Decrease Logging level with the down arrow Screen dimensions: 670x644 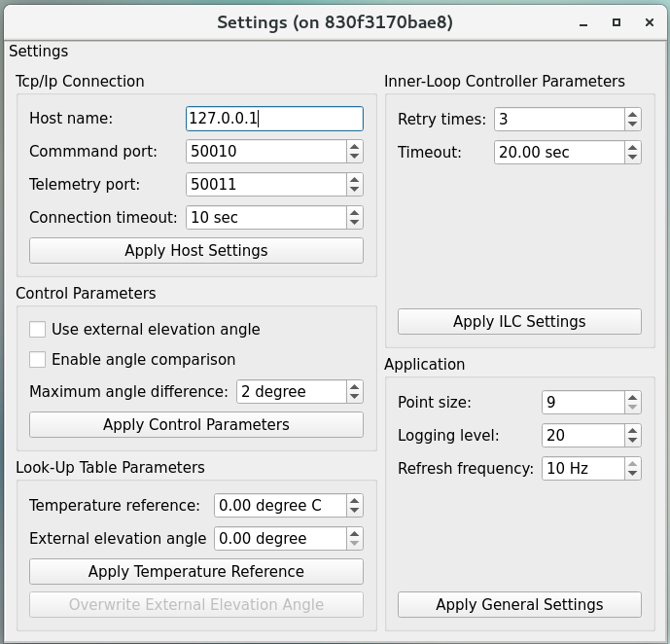coord(633,441)
